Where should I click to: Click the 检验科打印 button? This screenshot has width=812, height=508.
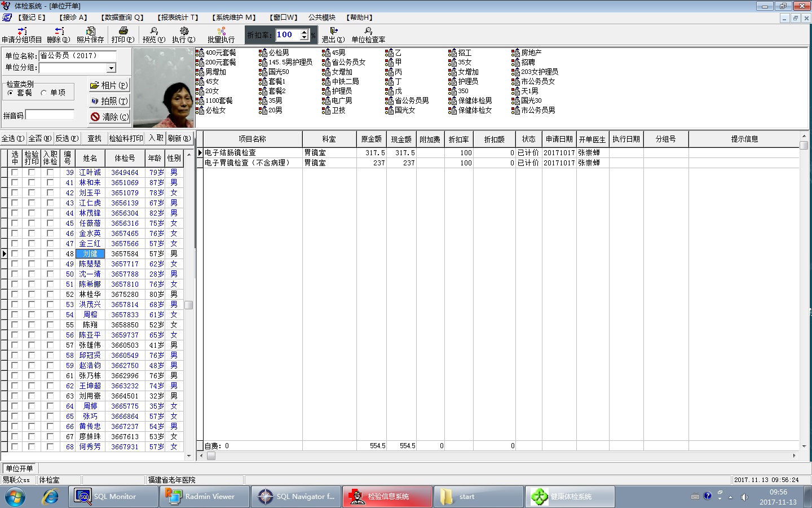coord(126,138)
